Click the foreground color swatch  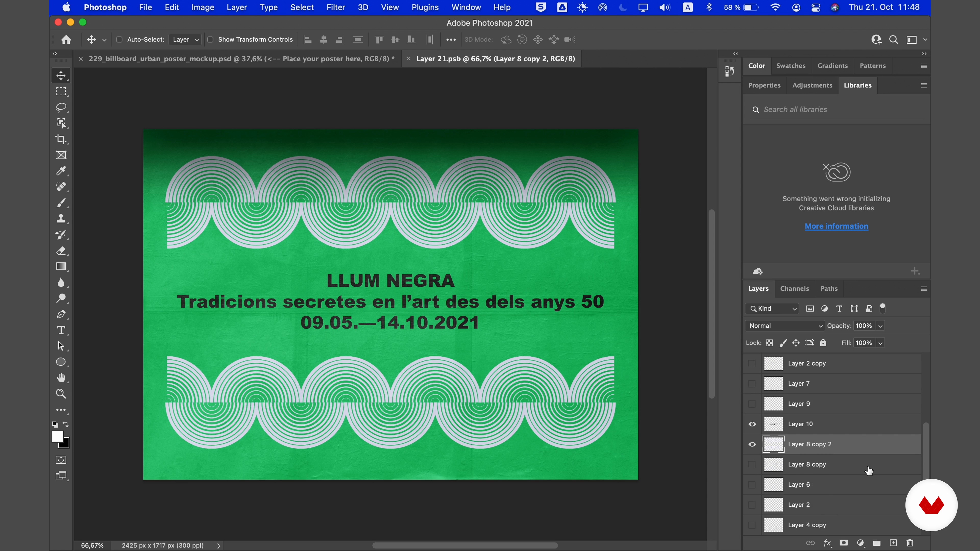[57, 437]
